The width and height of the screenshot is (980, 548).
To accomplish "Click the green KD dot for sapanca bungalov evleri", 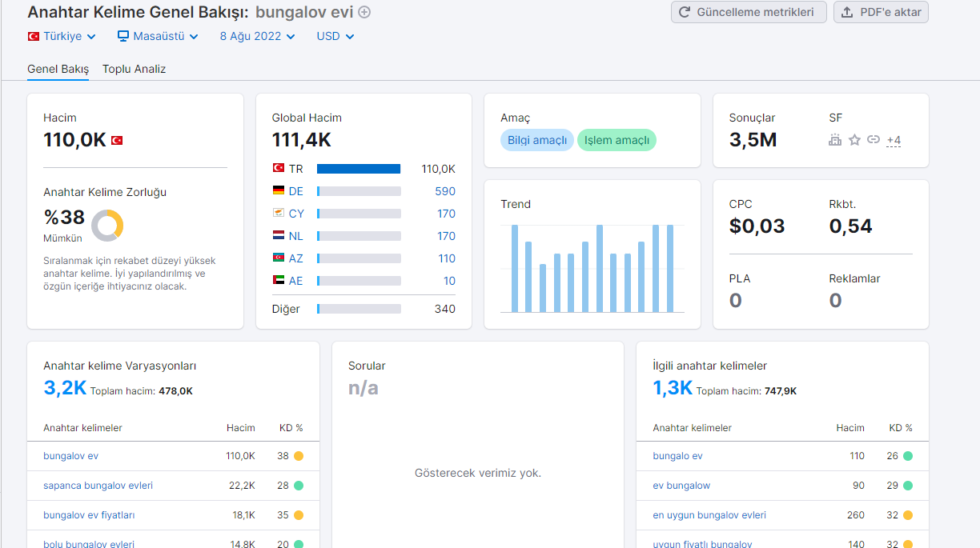I will (299, 486).
